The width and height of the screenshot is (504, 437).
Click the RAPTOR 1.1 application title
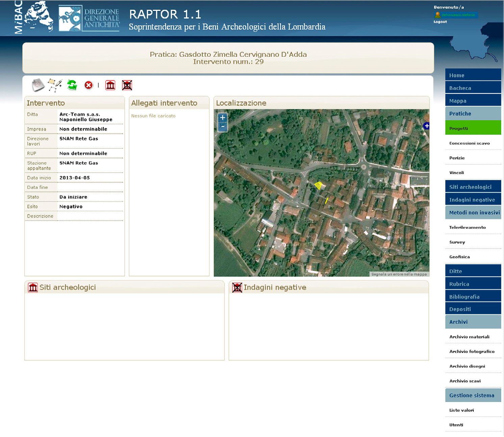point(165,14)
